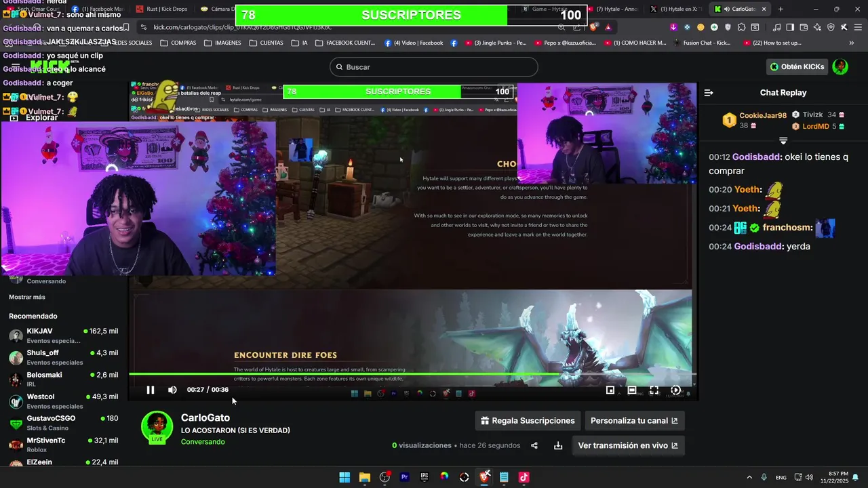Image resolution: width=868 pixels, height=488 pixels.
Task: Toggle the browser sidebar panel
Action: coord(791,27)
